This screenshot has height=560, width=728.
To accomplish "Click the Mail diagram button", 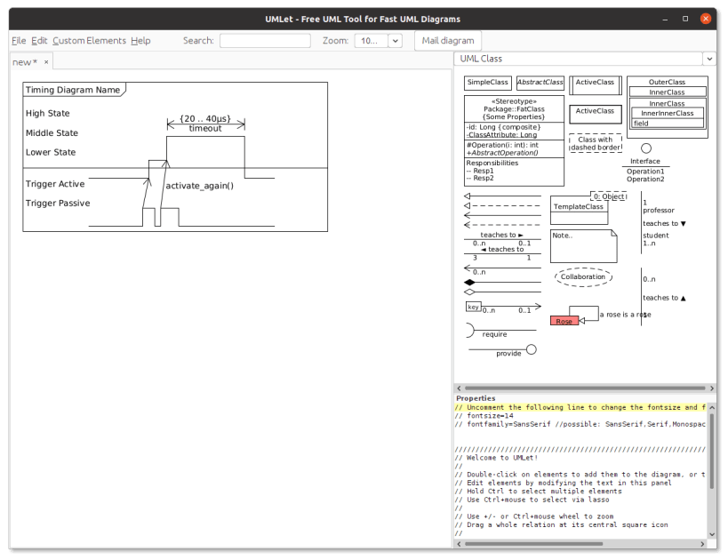I will click(448, 41).
